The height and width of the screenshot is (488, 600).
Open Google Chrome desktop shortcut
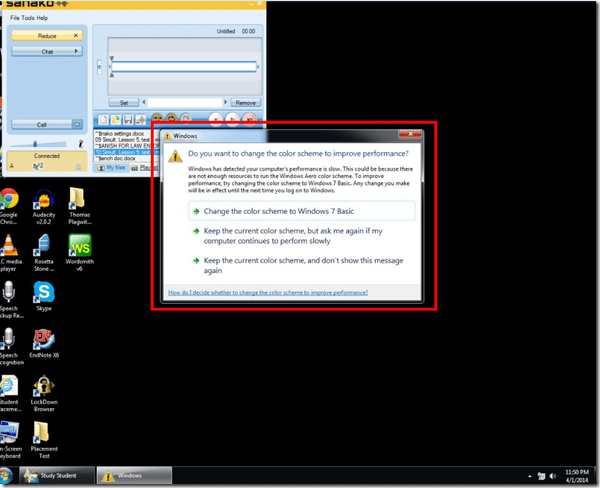[x=9, y=200]
